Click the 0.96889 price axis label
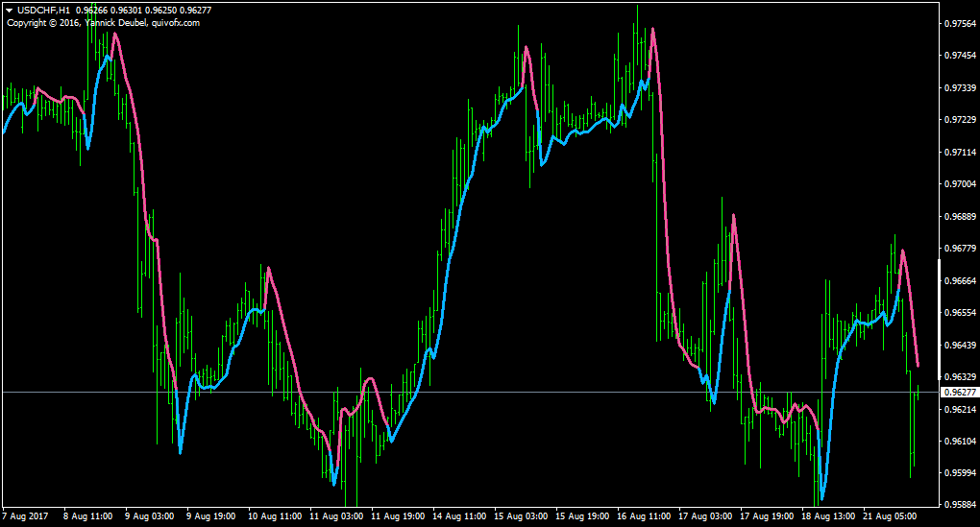The height and width of the screenshot is (527, 980). point(960,217)
